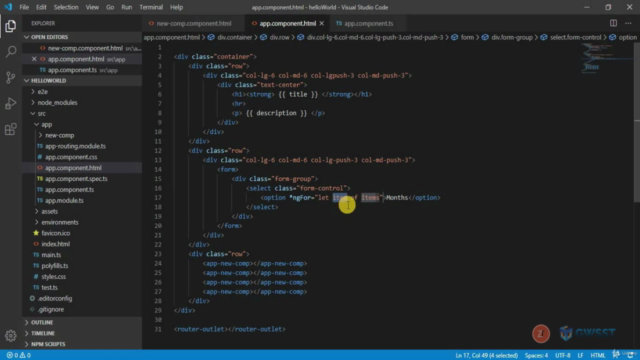Open the Search view in activity bar

point(11,51)
